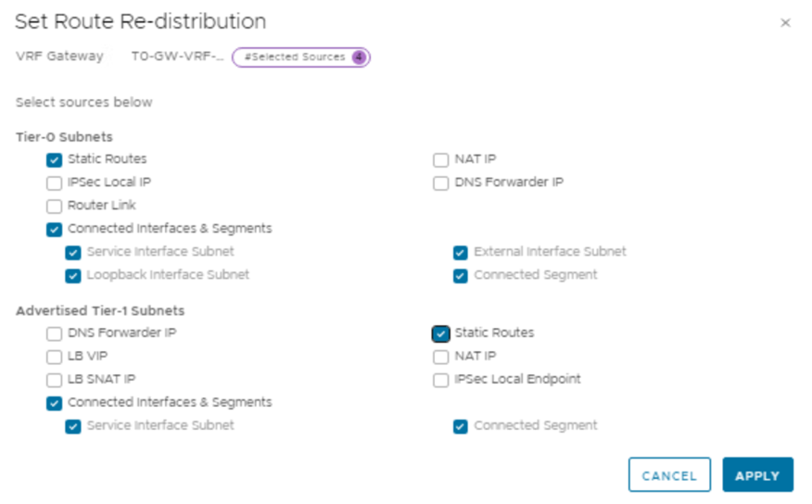Enable NAT IP under Advertised Tier-1 Subnets
The width and height of the screenshot is (812, 504).
click(441, 357)
